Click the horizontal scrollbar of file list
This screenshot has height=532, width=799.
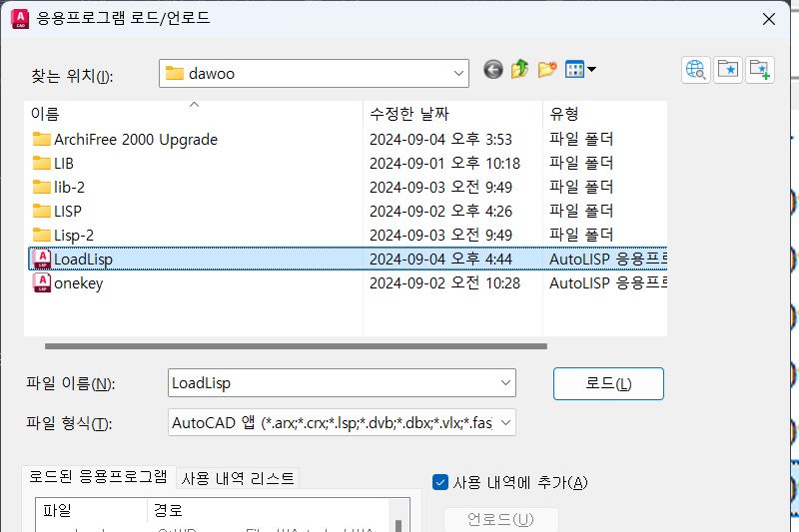pyautogui.click(x=296, y=346)
